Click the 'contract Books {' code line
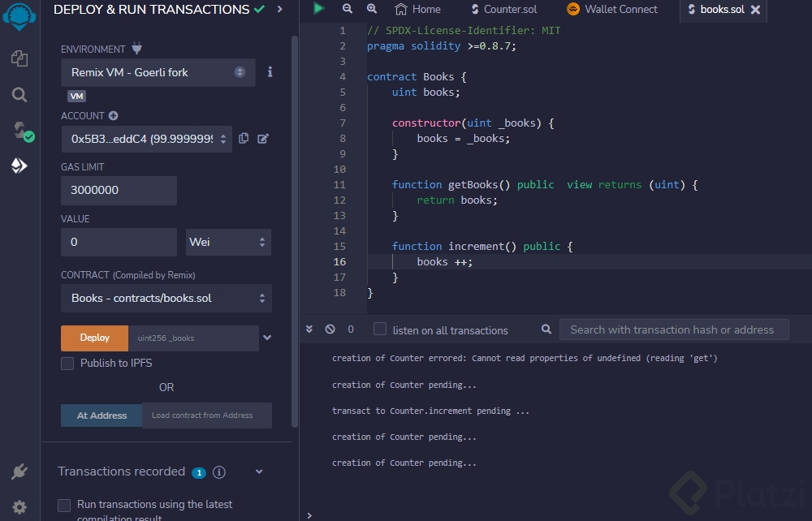The width and height of the screenshot is (812, 521). tap(417, 76)
